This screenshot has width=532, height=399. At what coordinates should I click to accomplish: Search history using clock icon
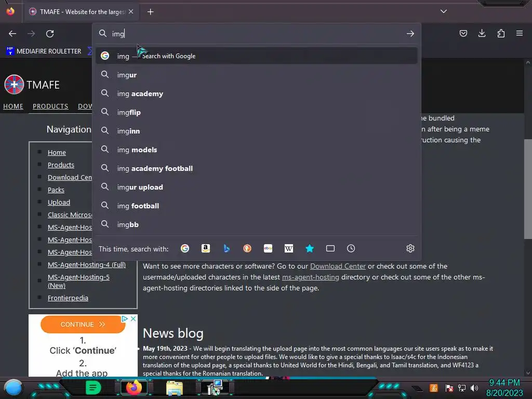point(351,248)
